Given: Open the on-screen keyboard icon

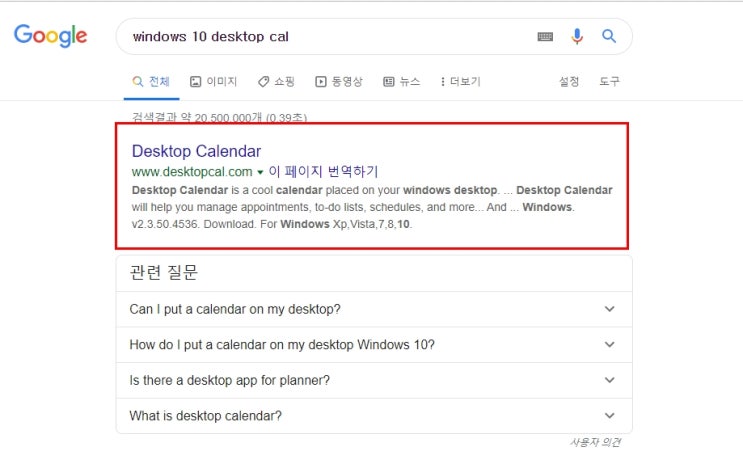Looking at the screenshot, I should (x=545, y=36).
